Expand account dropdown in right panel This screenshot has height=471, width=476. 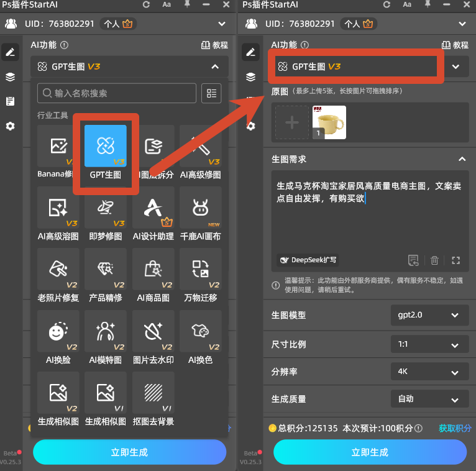(462, 24)
